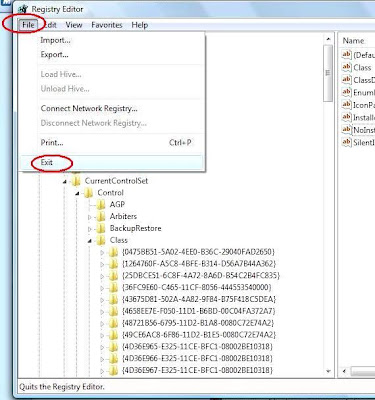Click the Class folder icon
This screenshot has height=400, width=375.
point(101,240)
